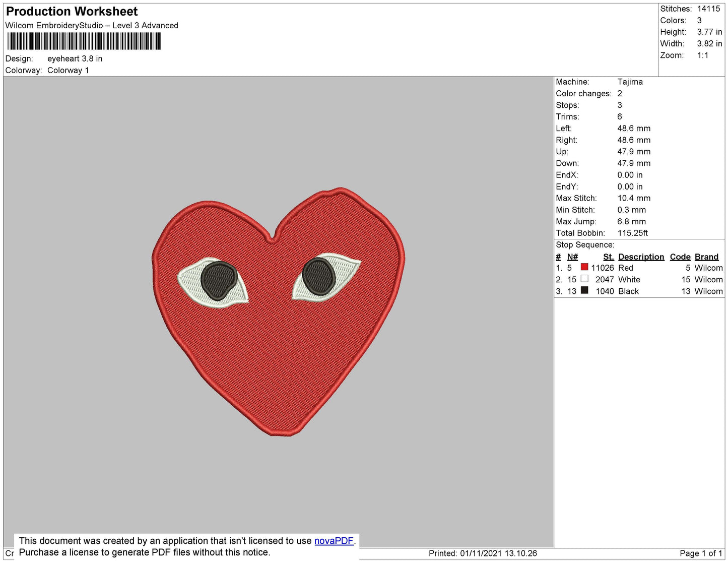Click the Printed date 01/11/2021 text
The width and height of the screenshot is (728, 563).
click(x=483, y=553)
